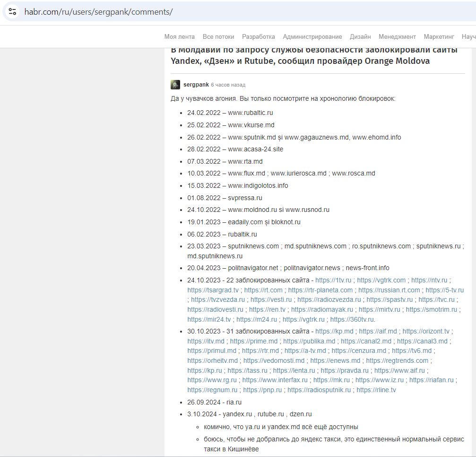Image resolution: width=476 pixels, height=457 pixels.
Task: Click the https://rt.com link
Action: click(263, 290)
